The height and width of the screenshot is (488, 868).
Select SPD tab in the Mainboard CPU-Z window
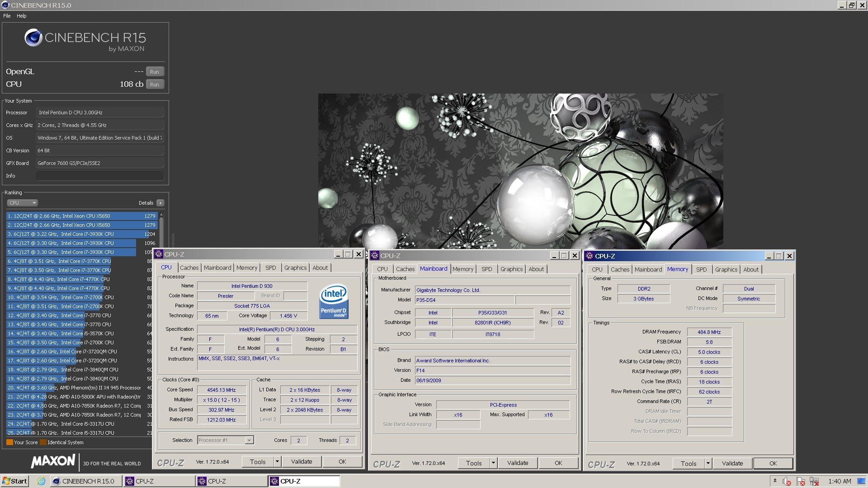pyautogui.click(x=487, y=269)
